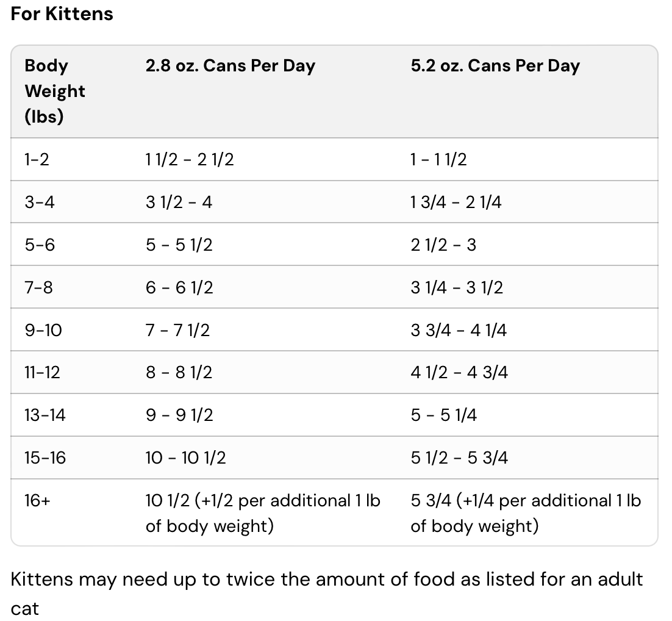Click the "For Kittens" heading
The width and height of the screenshot is (672, 621).
[x=62, y=14]
